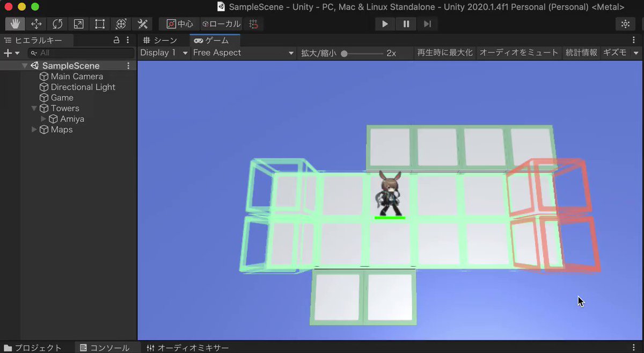Expand the Maps object
Image resolution: width=644 pixels, height=353 pixels.
(x=34, y=129)
